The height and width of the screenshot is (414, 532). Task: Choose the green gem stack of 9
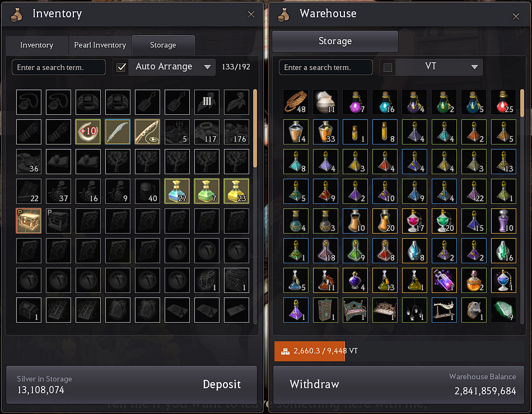pos(503,310)
